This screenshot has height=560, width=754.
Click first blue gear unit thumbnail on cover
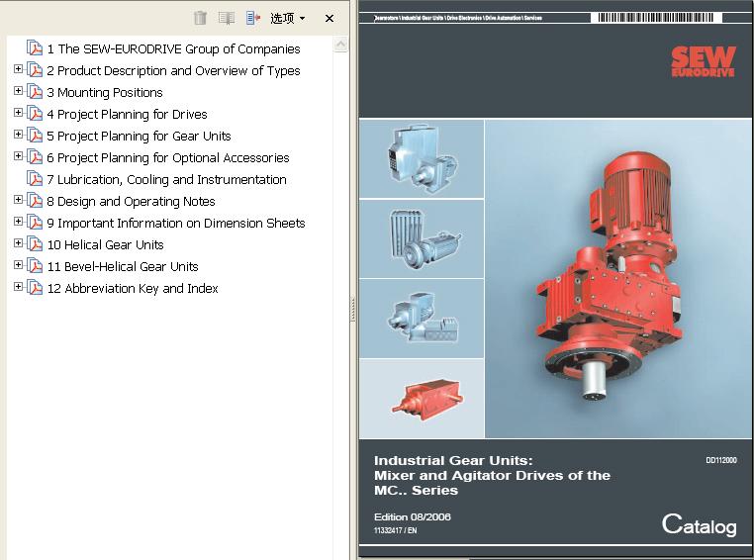(422, 158)
